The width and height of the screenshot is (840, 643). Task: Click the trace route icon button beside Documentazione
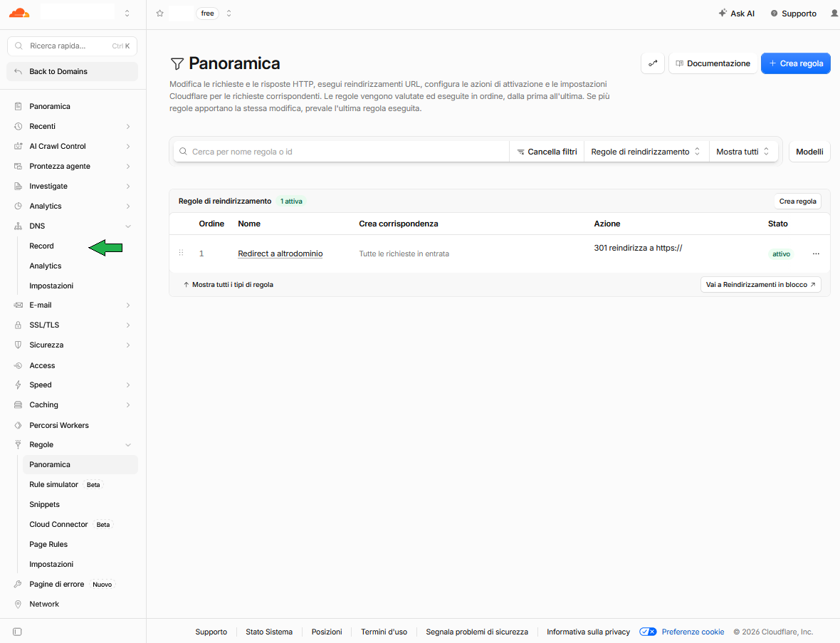pyautogui.click(x=653, y=63)
